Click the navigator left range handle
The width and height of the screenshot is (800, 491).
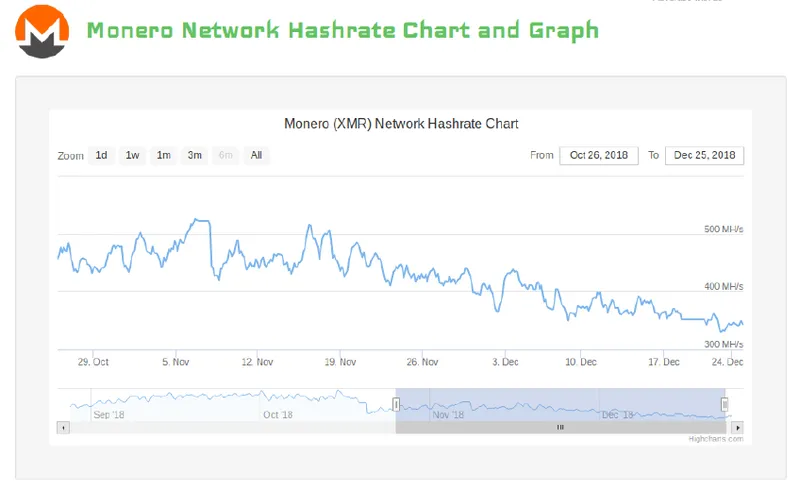pyautogui.click(x=396, y=405)
